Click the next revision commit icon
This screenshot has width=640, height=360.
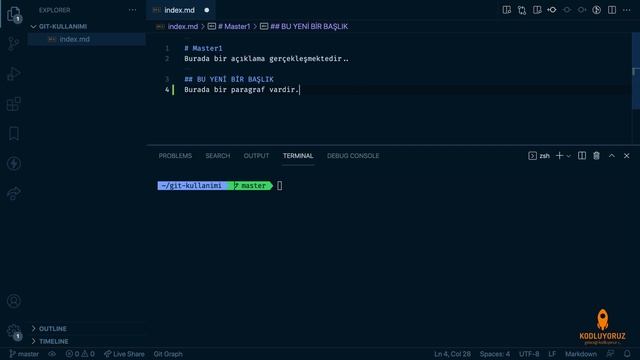pyautogui.click(x=582, y=10)
